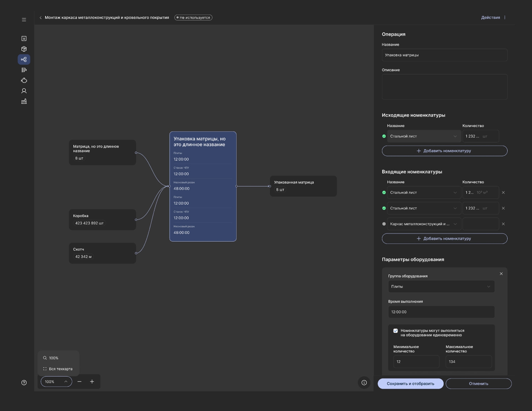
Task: Click the help question mark icon
Action: 24,383
